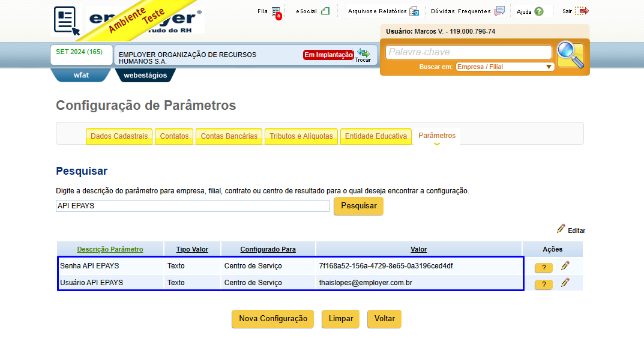Sort table by Valor column
The width and height of the screenshot is (644, 347).
[x=418, y=249]
